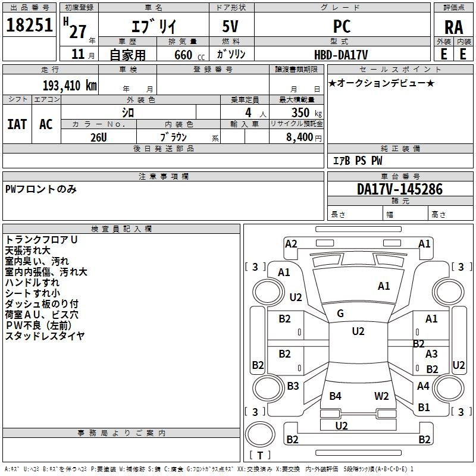Click the B4 damage marker

(336, 396)
